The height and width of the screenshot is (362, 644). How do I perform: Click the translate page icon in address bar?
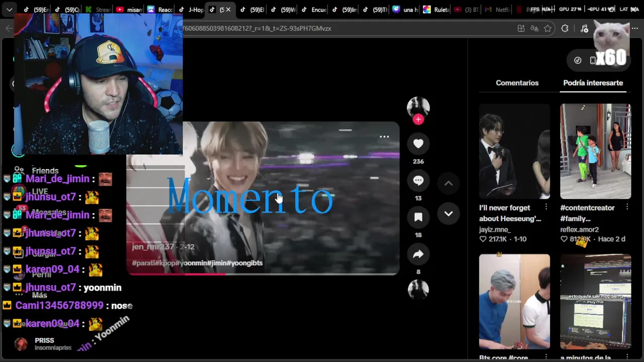tap(534, 29)
